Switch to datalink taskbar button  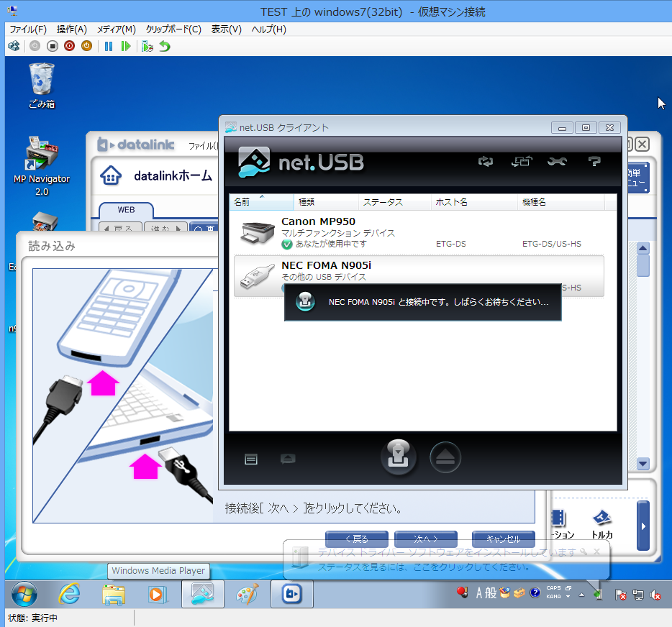[292, 595]
